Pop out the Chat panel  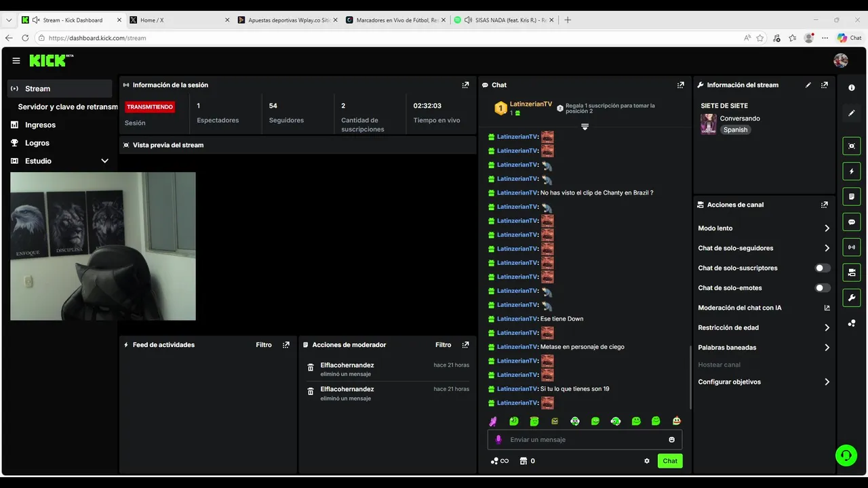coord(681,85)
